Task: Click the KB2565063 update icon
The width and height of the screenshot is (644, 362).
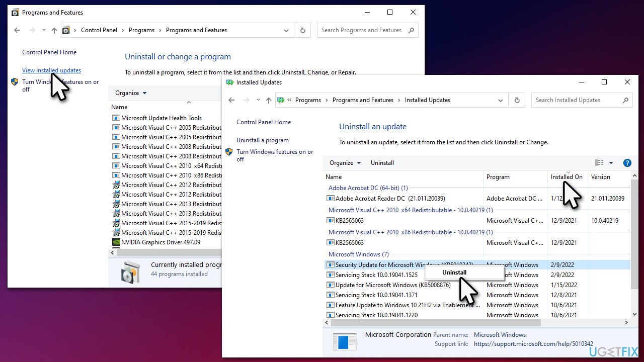Action: point(331,220)
